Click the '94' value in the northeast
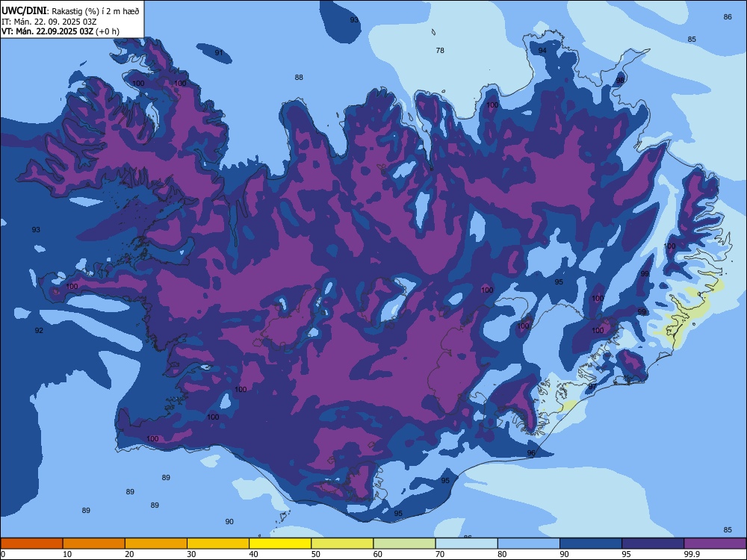747x560 pixels. coord(542,51)
